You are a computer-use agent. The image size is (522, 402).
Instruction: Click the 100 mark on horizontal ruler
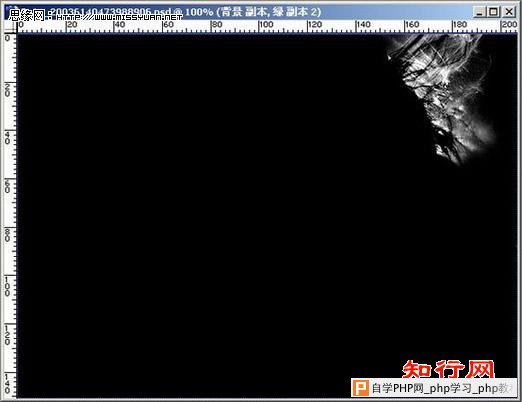click(266, 25)
